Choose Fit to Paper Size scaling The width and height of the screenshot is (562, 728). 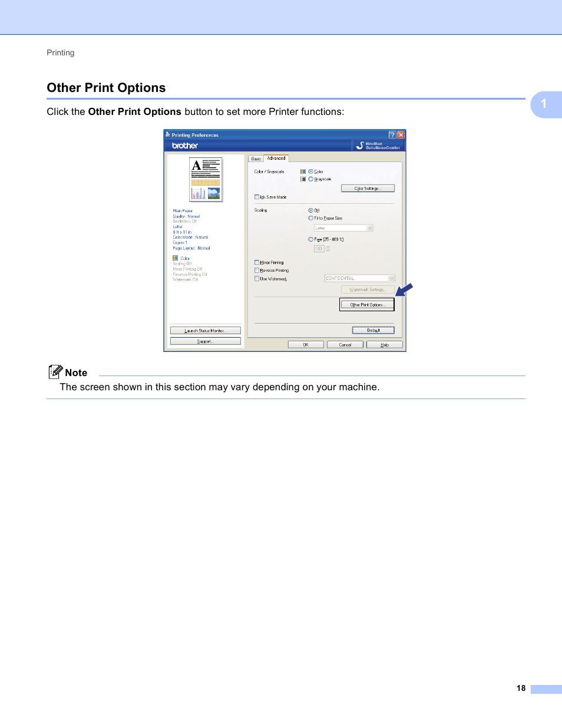pyautogui.click(x=310, y=218)
